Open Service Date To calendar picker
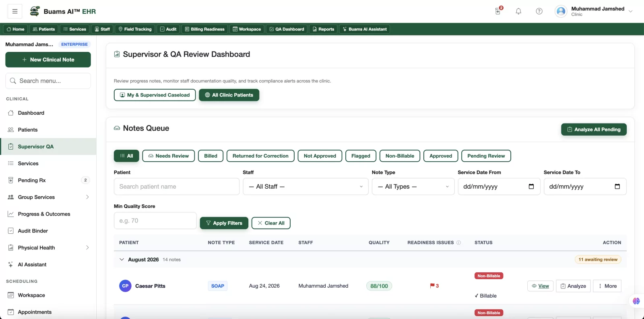 pos(617,186)
